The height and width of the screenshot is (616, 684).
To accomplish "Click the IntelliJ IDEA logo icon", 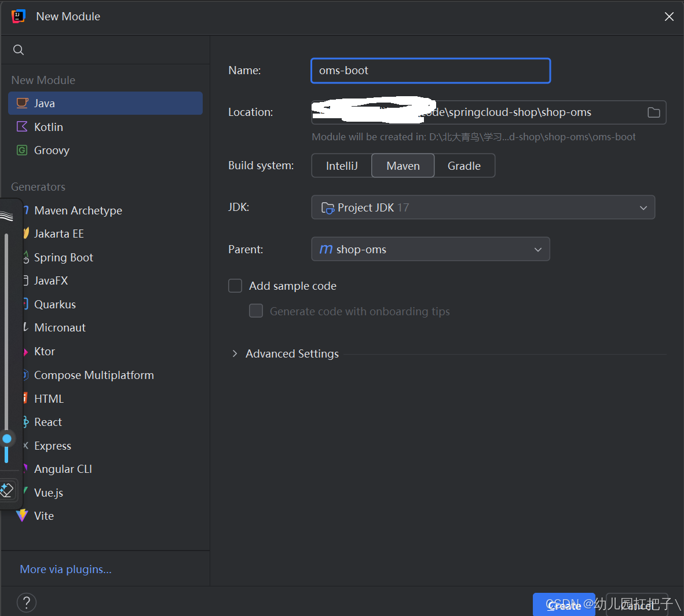I will pos(19,17).
